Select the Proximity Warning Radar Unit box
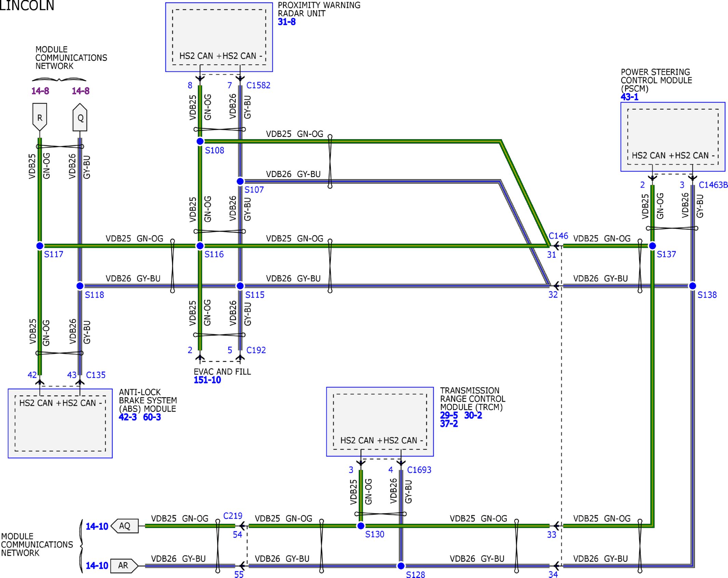This screenshot has width=728, height=578. coord(219,37)
